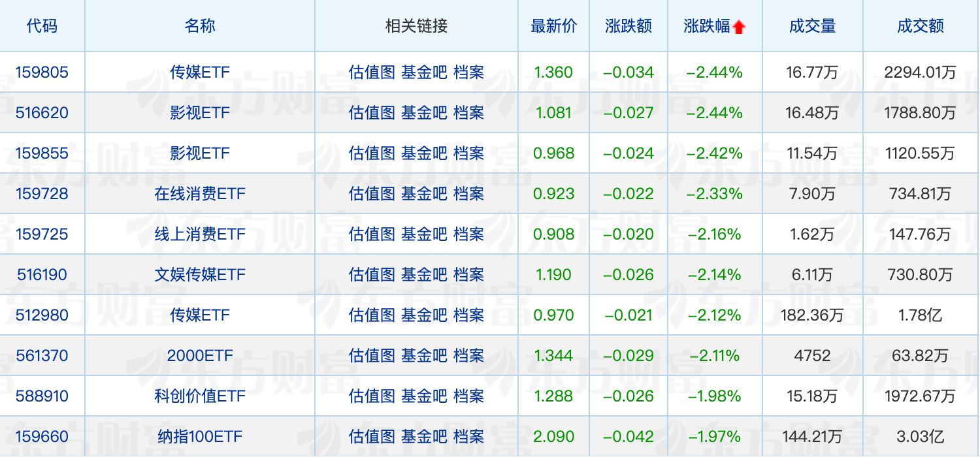Open 影视ETF name link for 516620
Image resolution: width=980 pixels, height=457 pixels.
[200, 113]
